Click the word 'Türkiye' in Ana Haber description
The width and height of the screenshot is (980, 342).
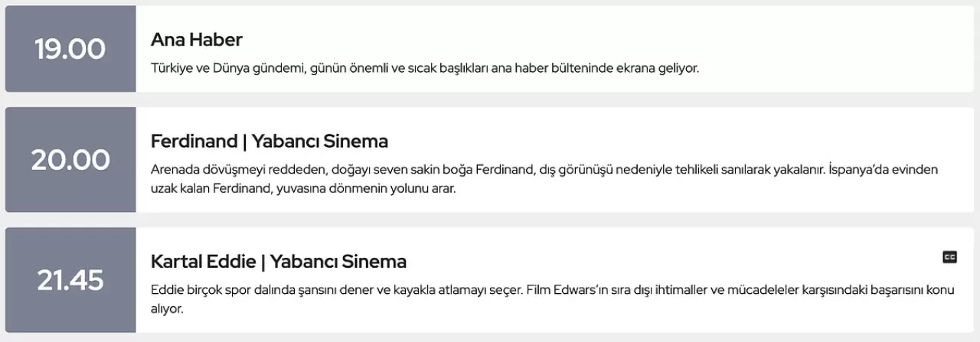[171, 68]
